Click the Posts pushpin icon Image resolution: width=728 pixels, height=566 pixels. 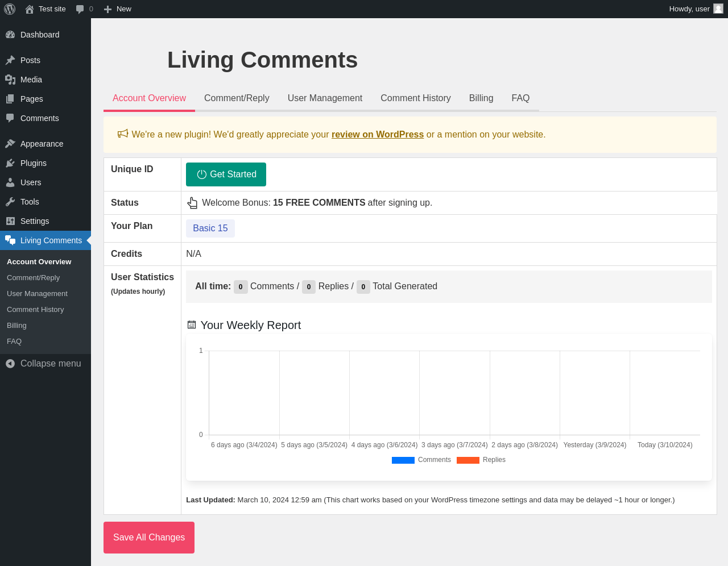pos(10,60)
